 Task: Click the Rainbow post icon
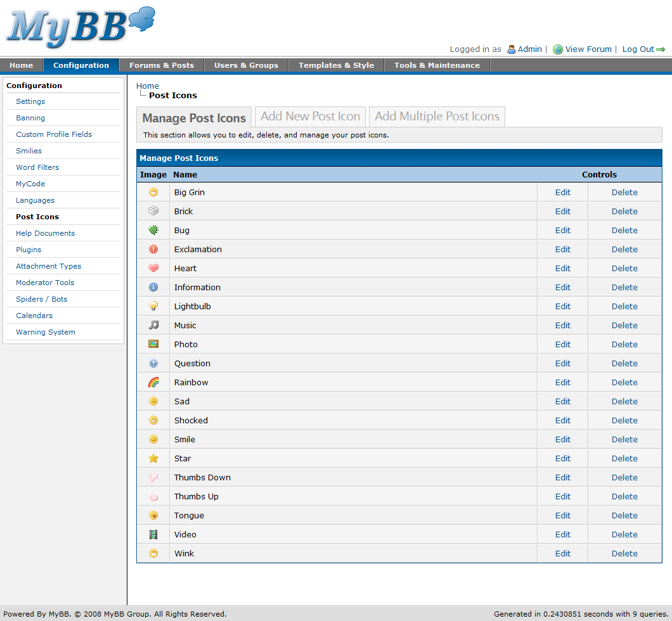[x=153, y=382]
